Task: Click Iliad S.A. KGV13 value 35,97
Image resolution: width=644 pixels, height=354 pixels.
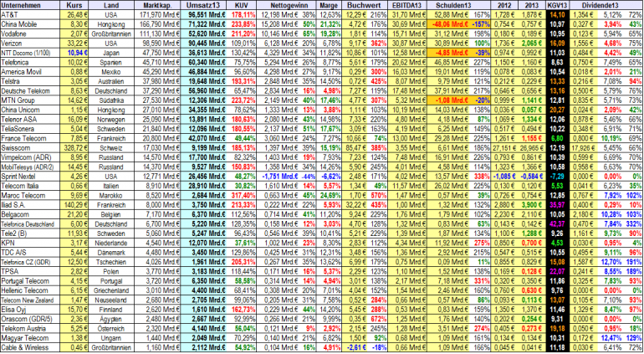Action: (558, 205)
